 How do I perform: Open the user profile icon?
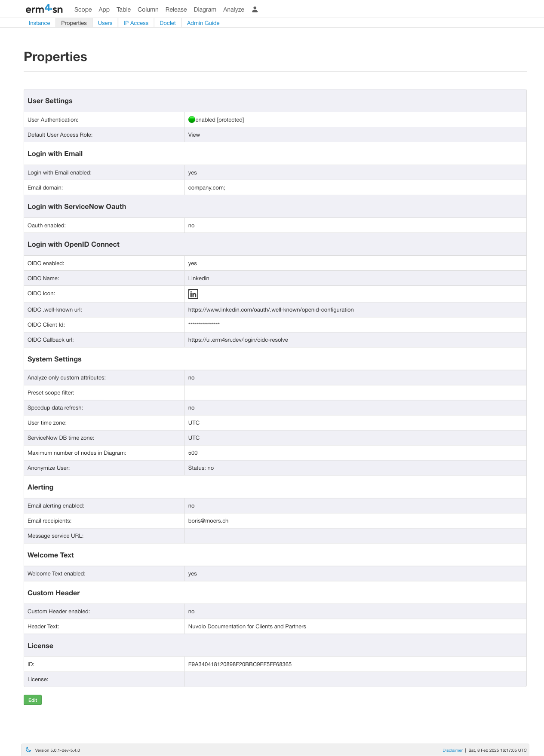(x=255, y=9)
